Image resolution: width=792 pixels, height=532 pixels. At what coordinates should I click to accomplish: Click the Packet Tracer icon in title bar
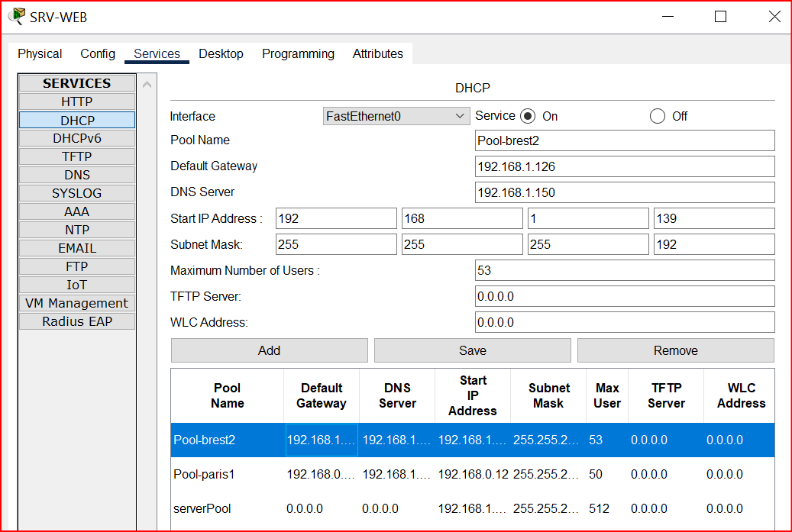point(17,16)
